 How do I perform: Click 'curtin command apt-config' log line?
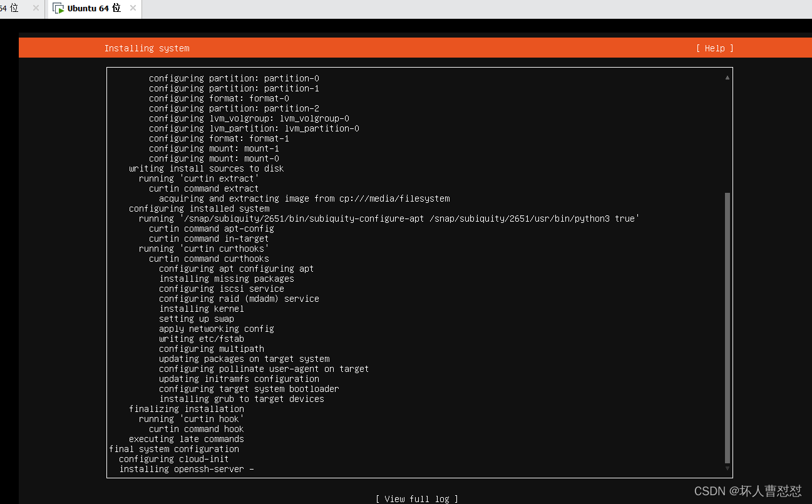click(212, 229)
